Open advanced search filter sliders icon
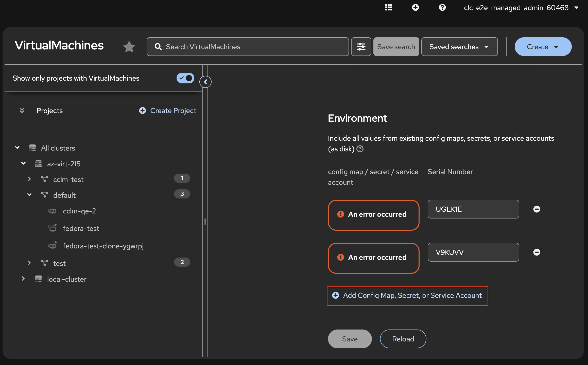 (361, 47)
